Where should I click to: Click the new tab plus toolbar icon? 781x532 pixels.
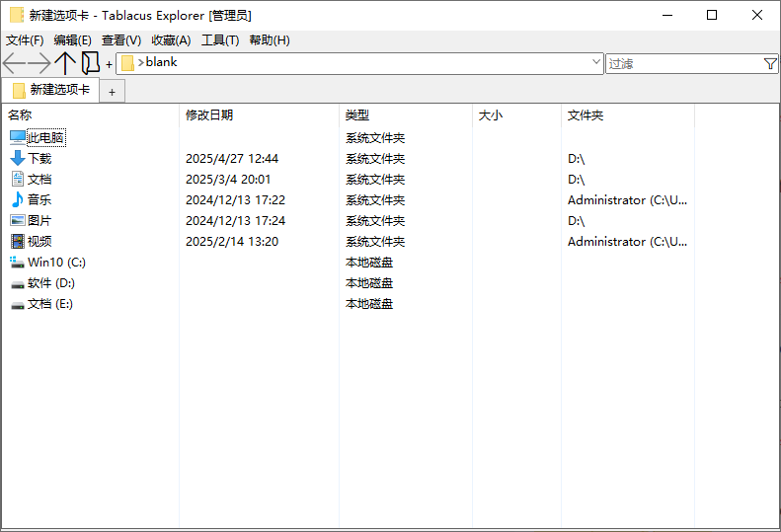(x=109, y=65)
